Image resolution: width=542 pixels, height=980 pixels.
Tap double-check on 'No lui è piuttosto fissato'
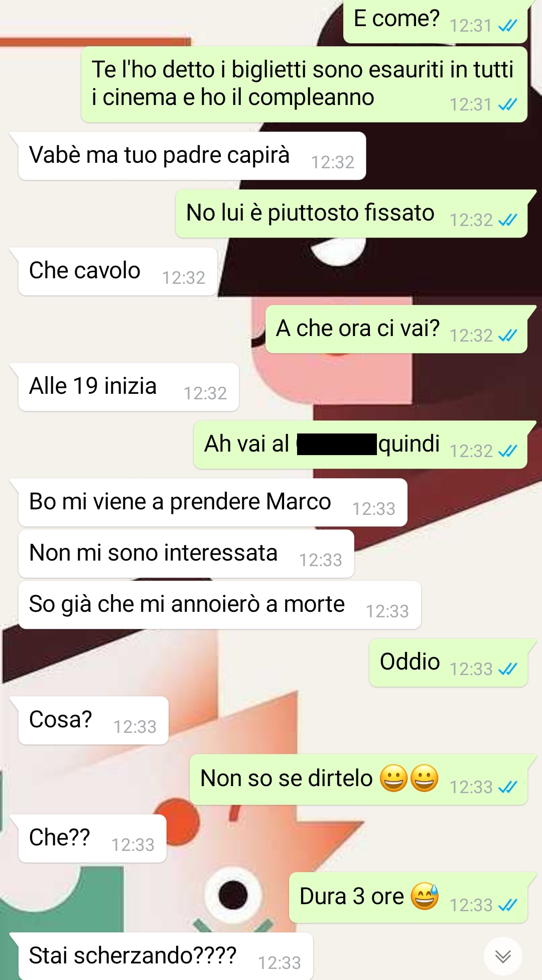point(507,220)
